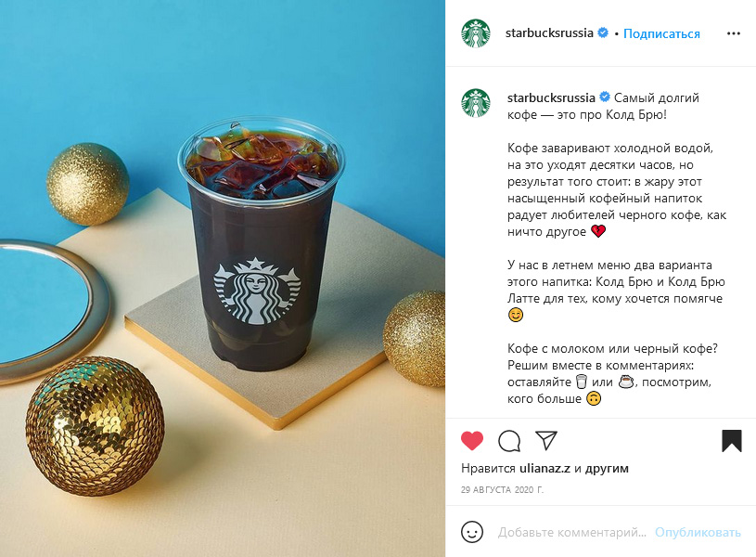This screenshot has height=557, width=756.
Task: Click the verified badge in the header
Action: (603, 32)
